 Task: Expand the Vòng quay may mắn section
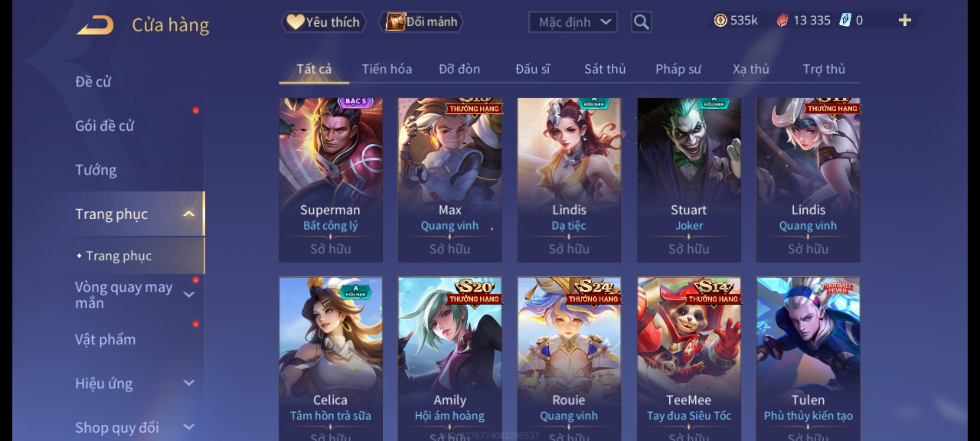pyautogui.click(x=189, y=294)
